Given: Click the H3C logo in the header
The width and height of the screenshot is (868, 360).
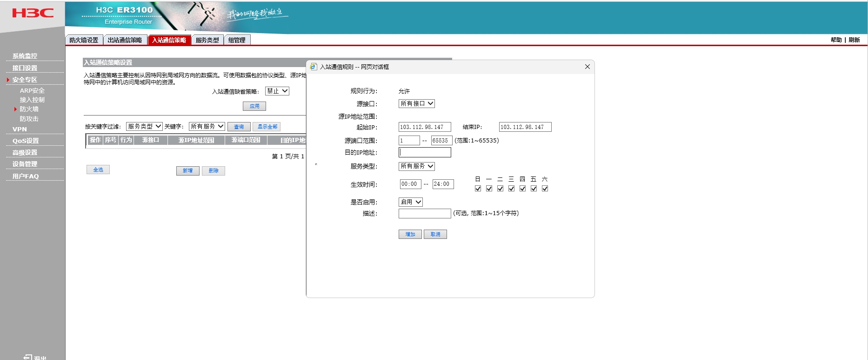Looking at the screenshot, I should [x=33, y=13].
